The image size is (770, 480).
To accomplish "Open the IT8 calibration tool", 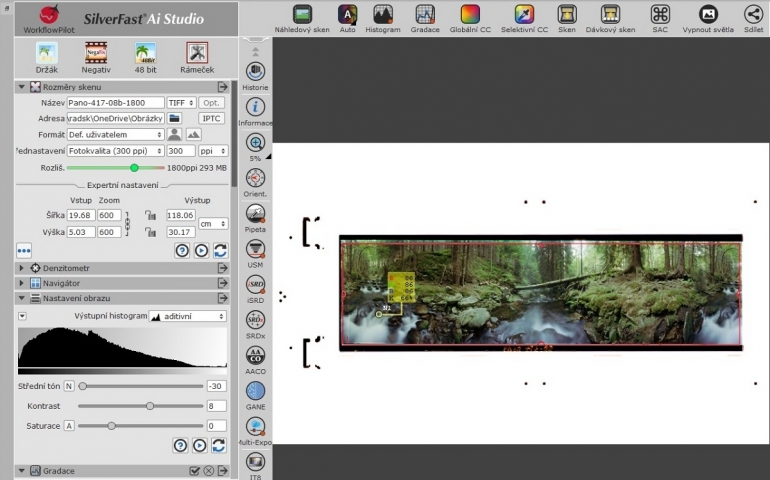I will 255,462.
